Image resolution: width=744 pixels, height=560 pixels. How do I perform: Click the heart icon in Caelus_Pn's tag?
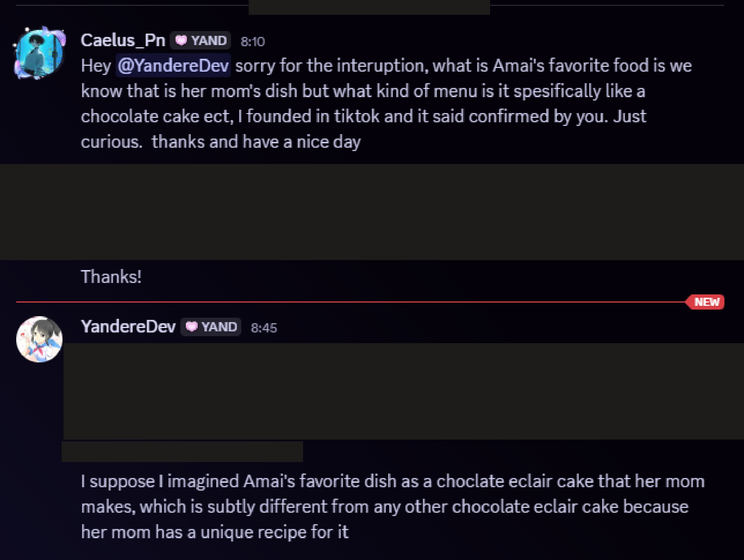(x=181, y=40)
